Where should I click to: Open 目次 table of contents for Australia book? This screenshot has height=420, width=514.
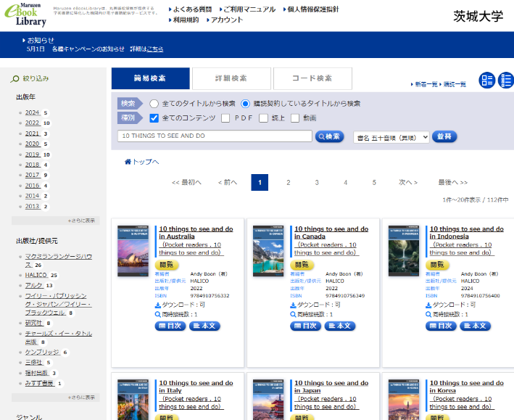click(170, 326)
